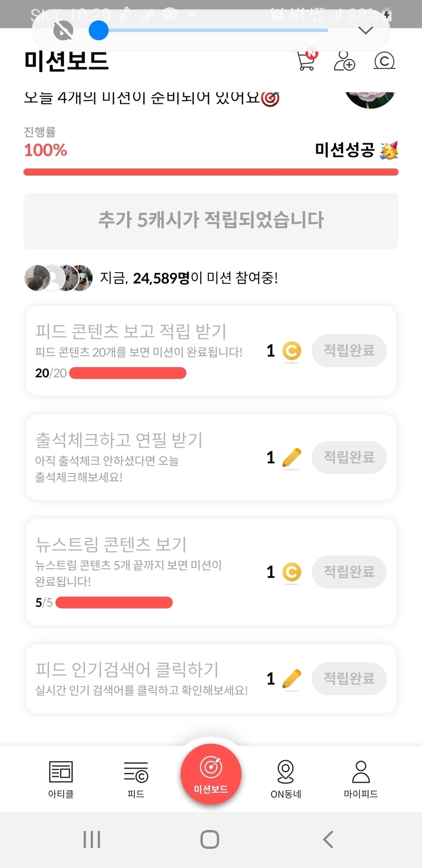Screen dimensions: 422x868
Task: Tap the participant avatars next to 24,589명
Action: coord(58,278)
